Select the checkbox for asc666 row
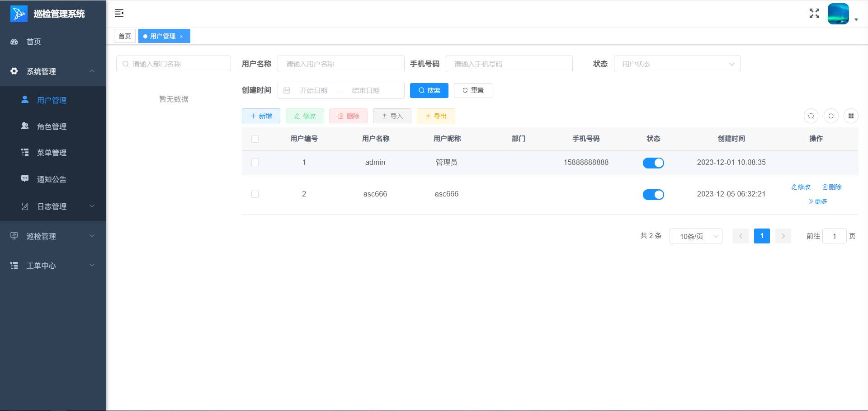This screenshot has width=868, height=411. (255, 194)
